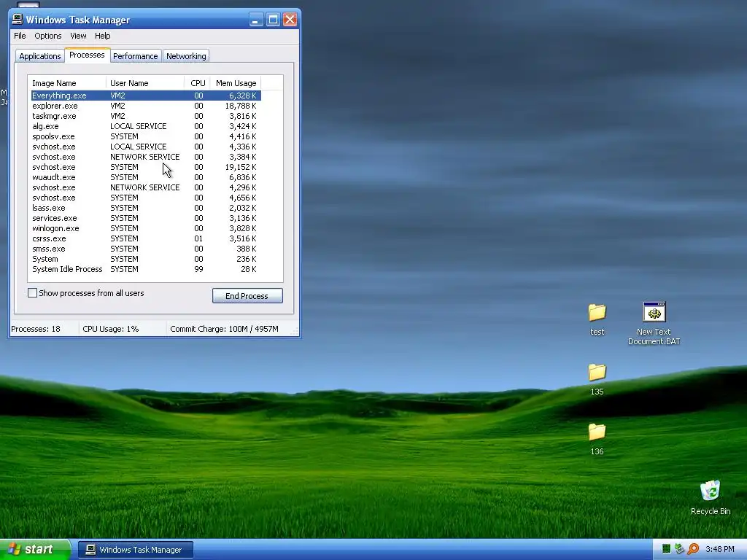The height and width of the screenshot is (560, 747).
Task: Close the Windows Task Manager window
Action: pos(290,20)
